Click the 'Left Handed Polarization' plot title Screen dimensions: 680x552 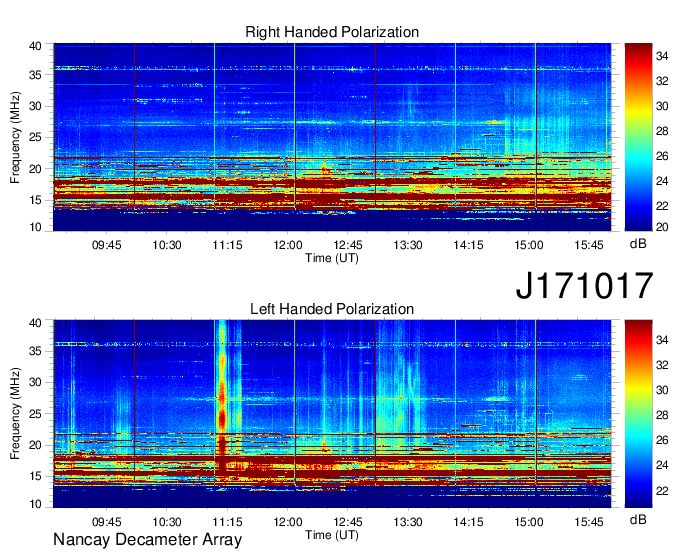click(332, 309)
